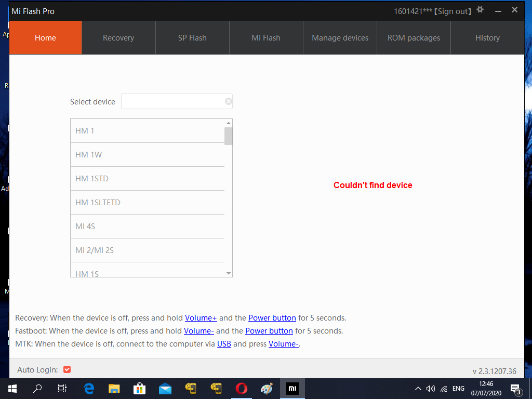Screen dimensions: 532x399
Task: Launch Opera browser from taskbar
Action: point(241,389)
